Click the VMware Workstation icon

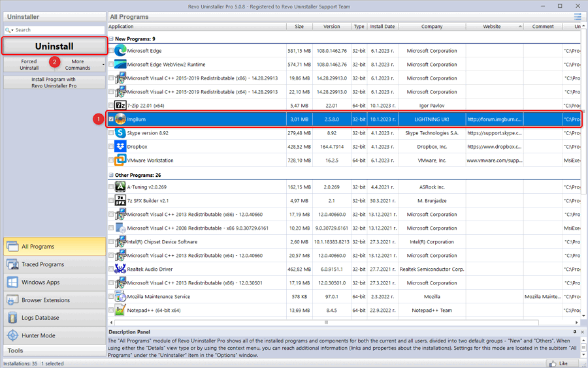(120, 161)
